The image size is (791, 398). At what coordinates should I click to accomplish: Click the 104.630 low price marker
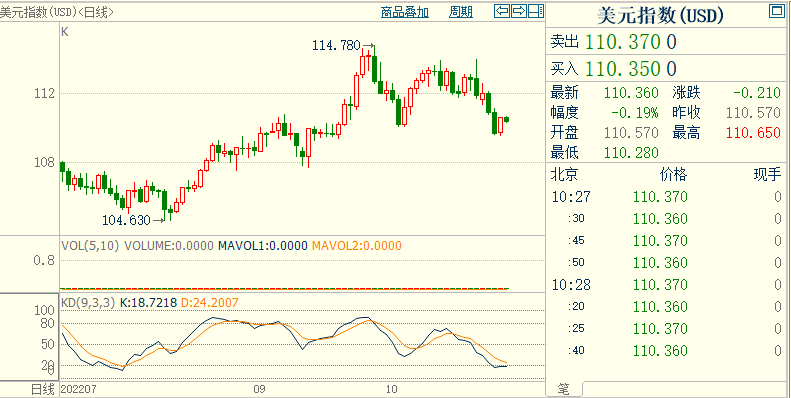126,220
